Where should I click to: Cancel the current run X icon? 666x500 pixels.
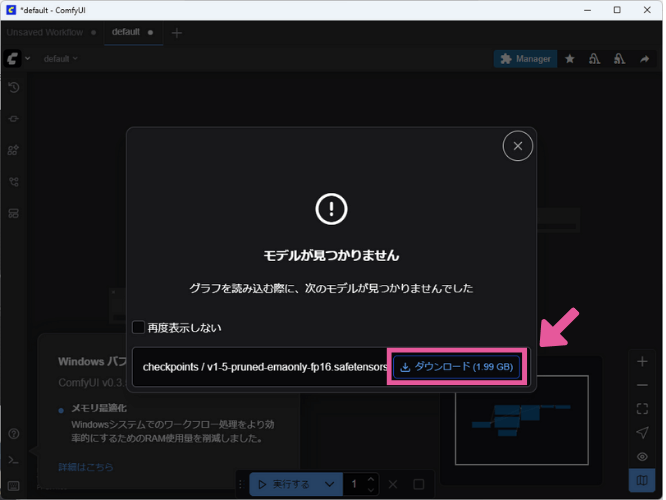[x=393, y=484]
